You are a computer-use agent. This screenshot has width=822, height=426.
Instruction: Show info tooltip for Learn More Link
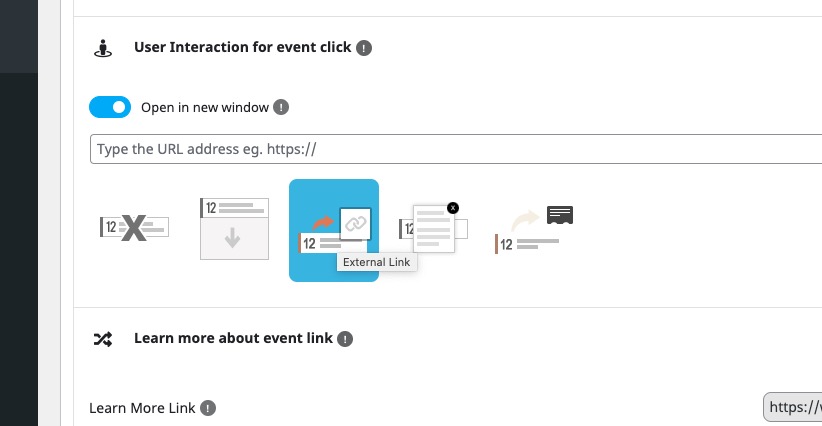point(208,408)
